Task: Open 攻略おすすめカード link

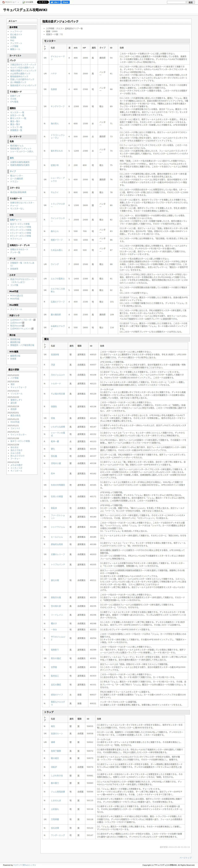Action: click(19, 249)
